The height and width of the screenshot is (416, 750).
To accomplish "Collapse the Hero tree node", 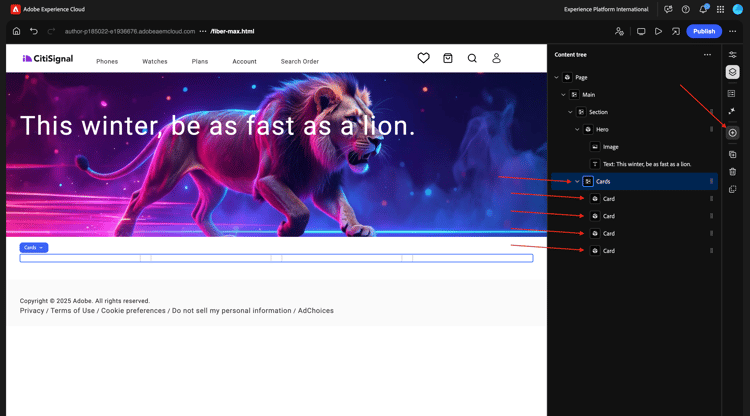I will 577,129.
